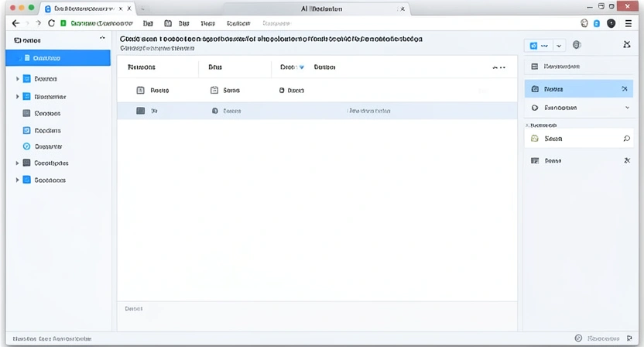The height and width of the screenshot is (347, 644).
Task: Click the fourth table column header
Action: pyautogui.click(x=324, y=67)
